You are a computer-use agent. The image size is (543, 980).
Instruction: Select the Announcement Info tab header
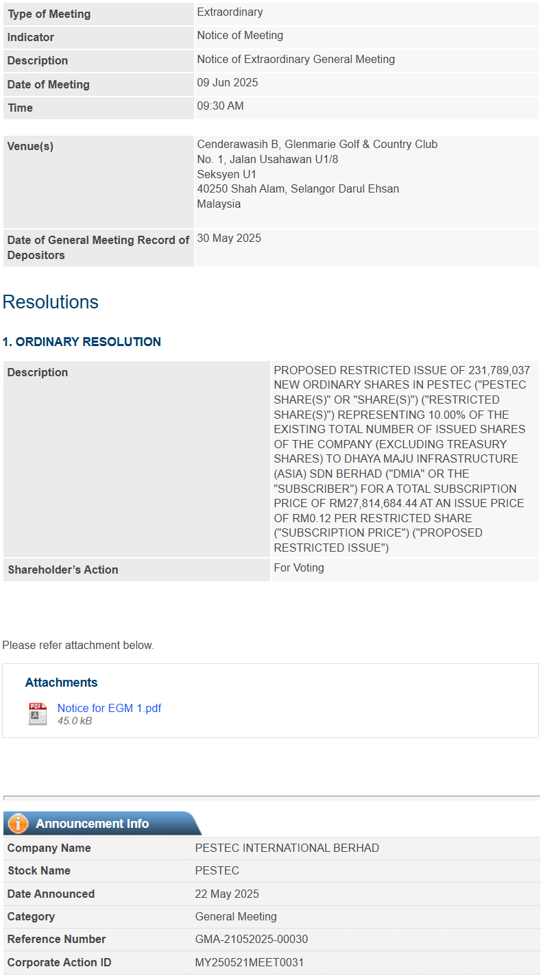(x=101, y=824)
